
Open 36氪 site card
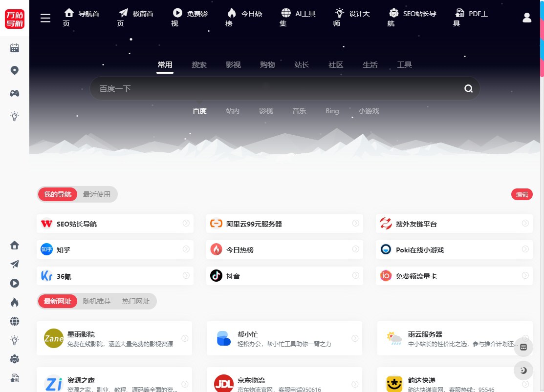click(x=115, y=276)
